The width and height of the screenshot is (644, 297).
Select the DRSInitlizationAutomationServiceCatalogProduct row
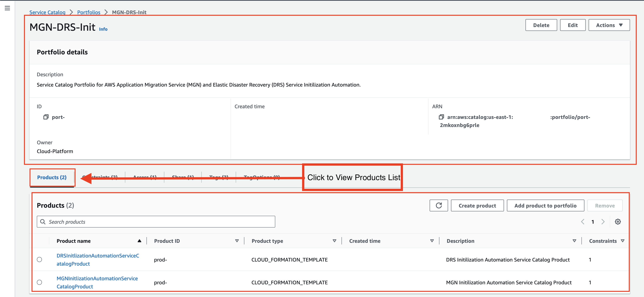tap(40, 259)
